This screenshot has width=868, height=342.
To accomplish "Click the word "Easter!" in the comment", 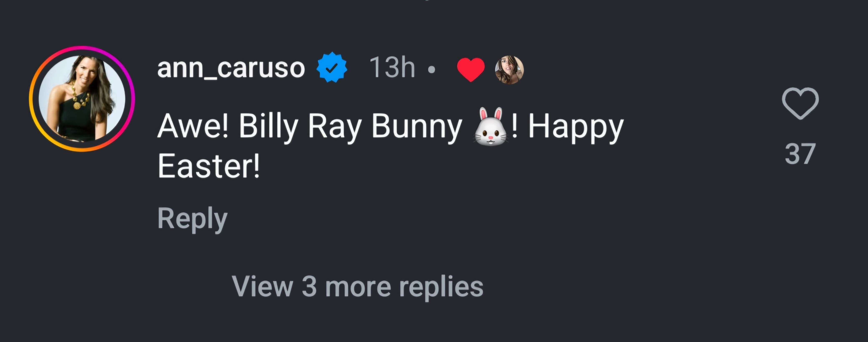I will pos(209,166).
